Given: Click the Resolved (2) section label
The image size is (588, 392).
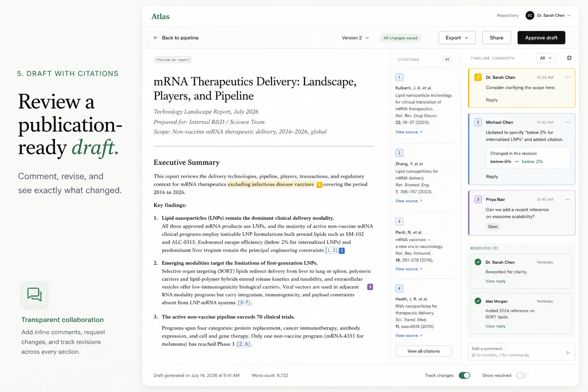Looking at the screenshot, I should click(x=484, y=248).
